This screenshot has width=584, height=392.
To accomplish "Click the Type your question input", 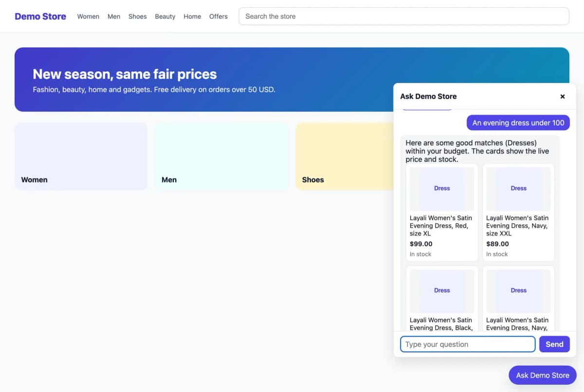I will pos(468,344).
